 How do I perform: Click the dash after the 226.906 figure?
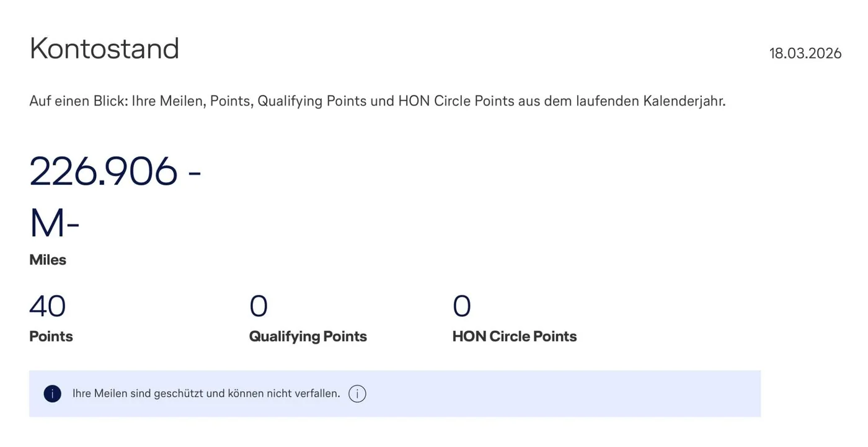point(194,173)
